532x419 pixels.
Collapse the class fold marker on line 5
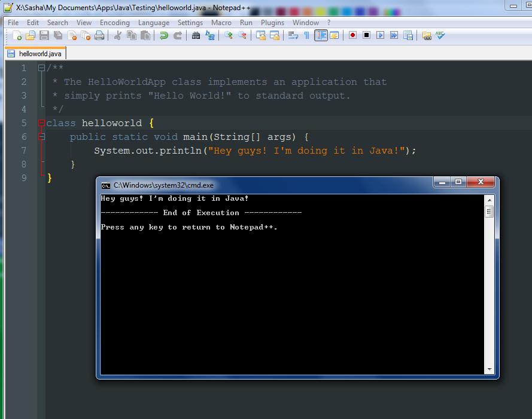(x=41, y=123)
